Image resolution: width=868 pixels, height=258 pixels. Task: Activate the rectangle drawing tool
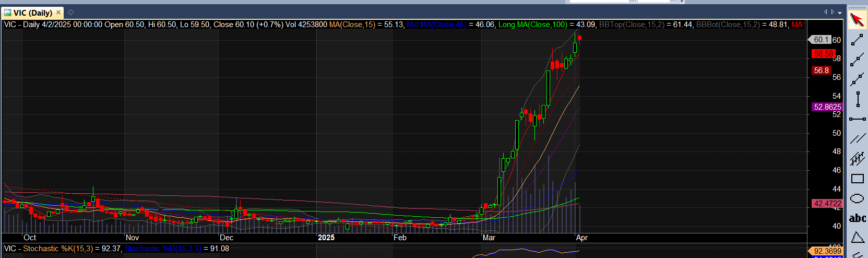[x=857, y=179]
